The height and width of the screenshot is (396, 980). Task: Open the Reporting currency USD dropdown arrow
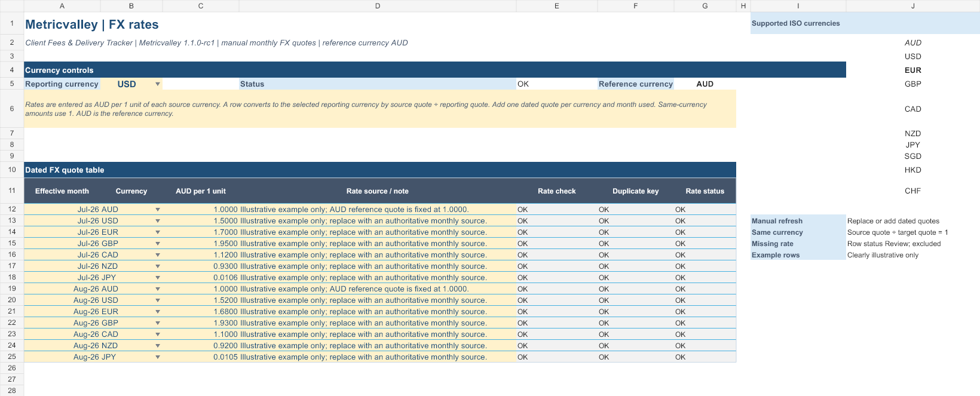158,84
